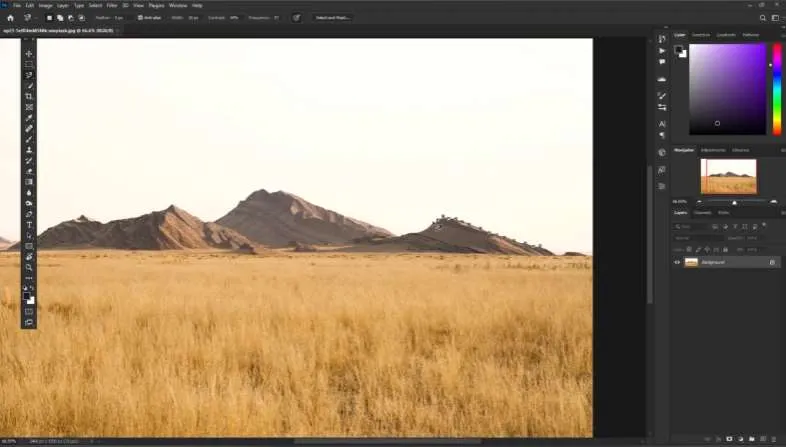This screenshot has width=786, height=447.
Task: Hide the Background layer with eye icon
Action: [677, 262]
